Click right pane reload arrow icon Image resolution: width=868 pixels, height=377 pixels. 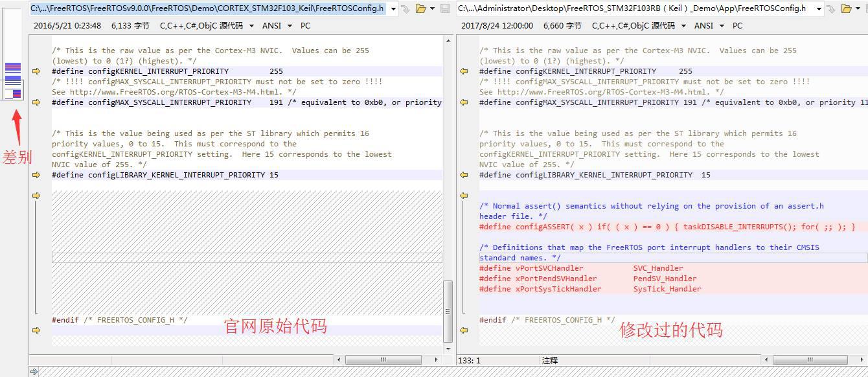(831, 8)
